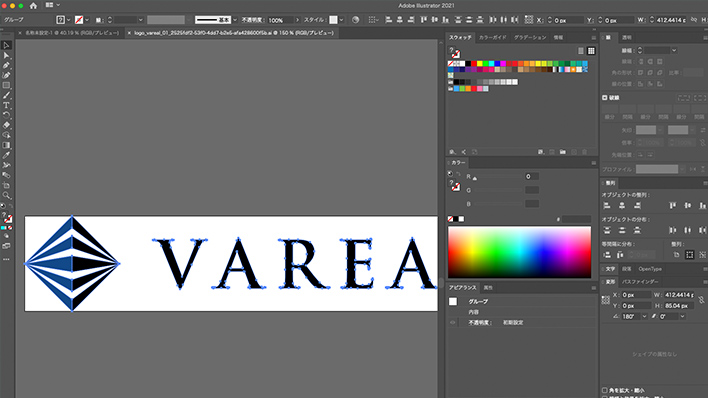Select the Selection tool (black arrow)
The height and width of the screenshot is (398, 708).
click(6, 45)
